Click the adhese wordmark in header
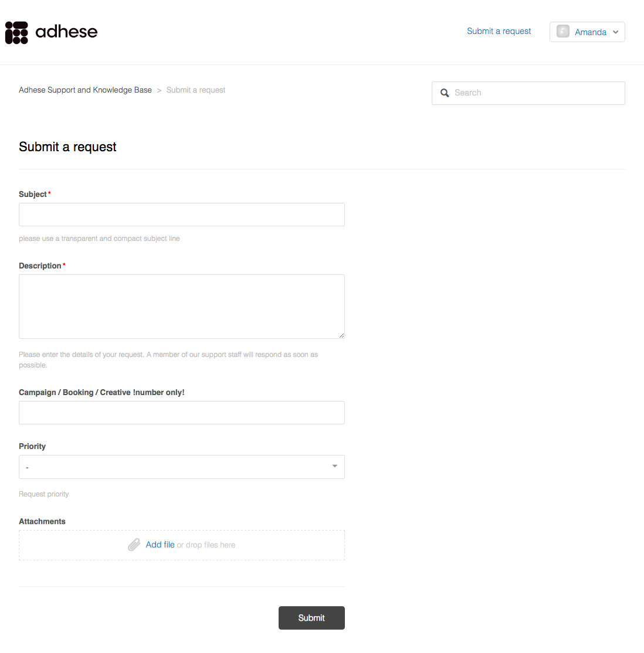This screenshot has height=653, width=644. pyautogui.click(x=66, y=32)
